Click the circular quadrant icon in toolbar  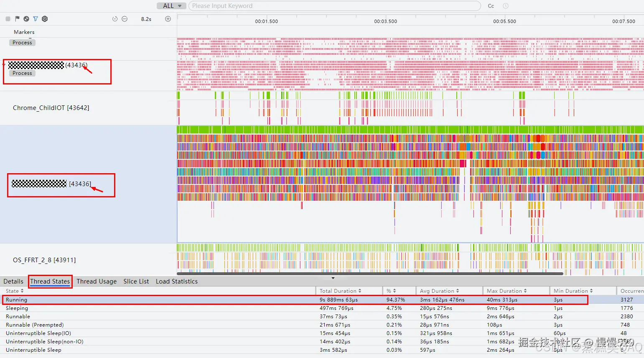point(26,19)
